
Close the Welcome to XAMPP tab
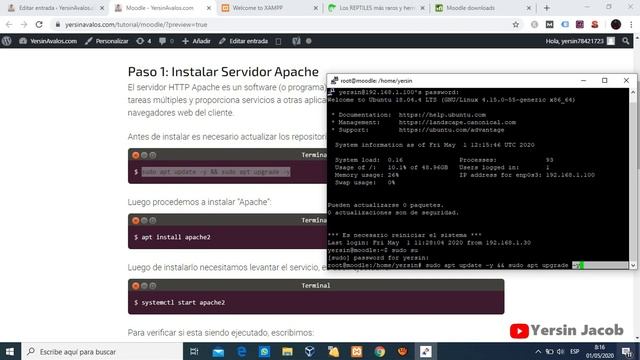coord(316,8)
